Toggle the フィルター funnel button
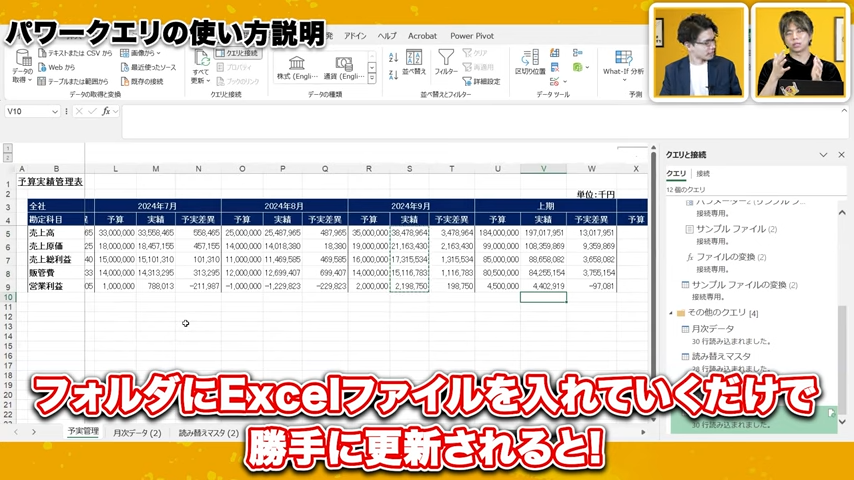The height and width of the screenshot is (480, 854). 446,63
